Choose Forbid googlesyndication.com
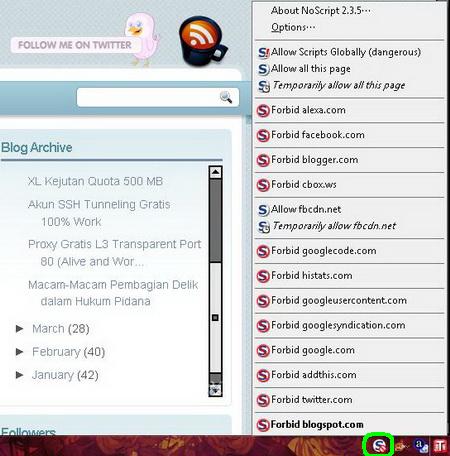Screen dimensions: 450x456 tap(349, 325)
